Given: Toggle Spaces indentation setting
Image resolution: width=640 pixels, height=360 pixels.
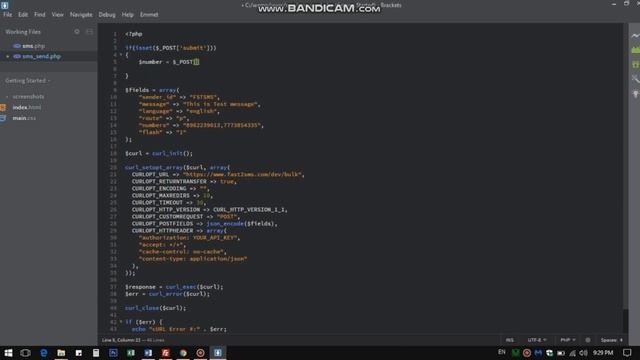Looking at the screenshot, I should 609,340.
